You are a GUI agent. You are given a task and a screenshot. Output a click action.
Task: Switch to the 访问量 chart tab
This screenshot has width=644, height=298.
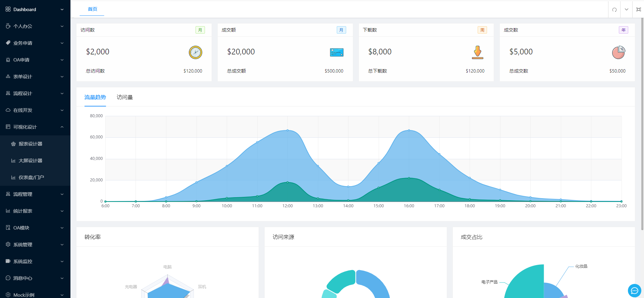point(125,97)
